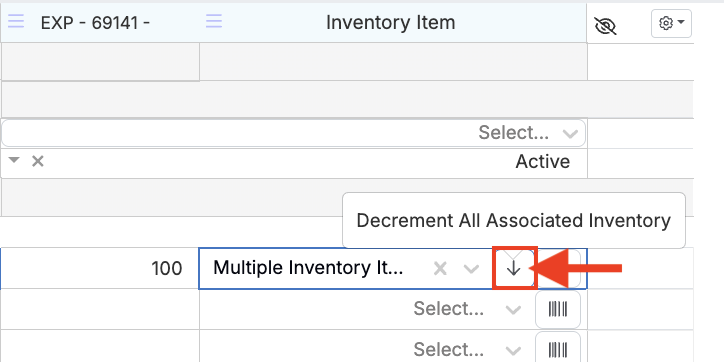
Task: Expand the Multiple Inventory Items dropdown chevron
Action: click(471, 269)
